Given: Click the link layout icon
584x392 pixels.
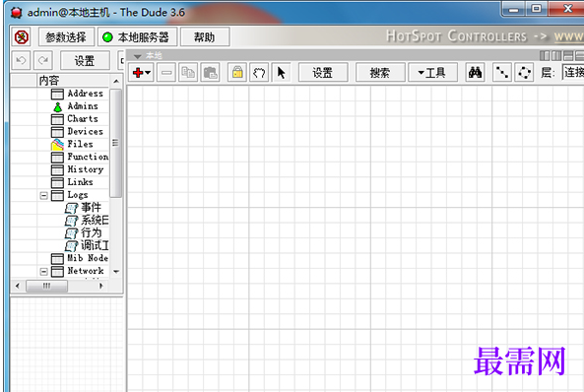Looking at the screenshot, I should (502, 72).
